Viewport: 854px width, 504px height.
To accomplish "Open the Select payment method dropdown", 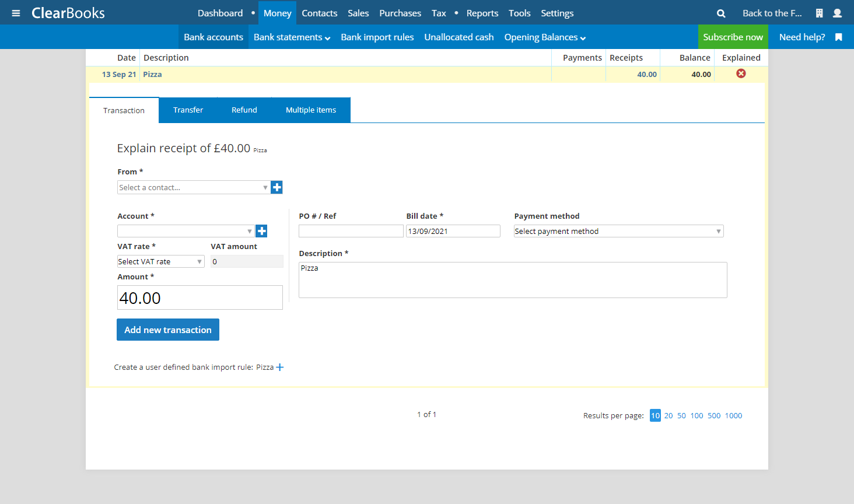I will tap(618, 231).
